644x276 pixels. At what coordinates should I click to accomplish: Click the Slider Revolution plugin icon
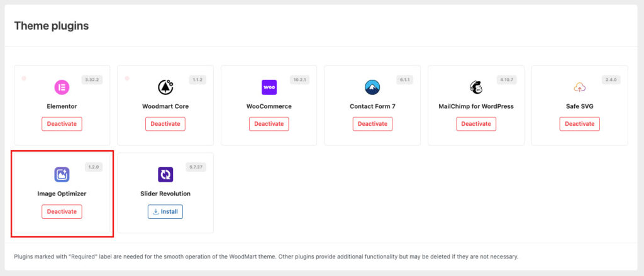165,174
